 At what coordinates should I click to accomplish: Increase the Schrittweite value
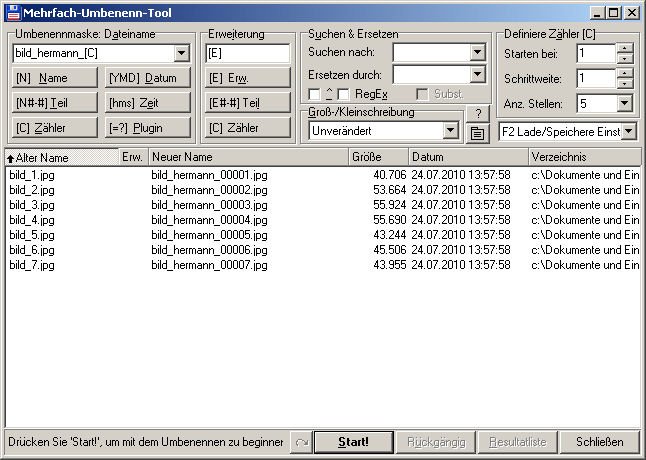[625, 74]
